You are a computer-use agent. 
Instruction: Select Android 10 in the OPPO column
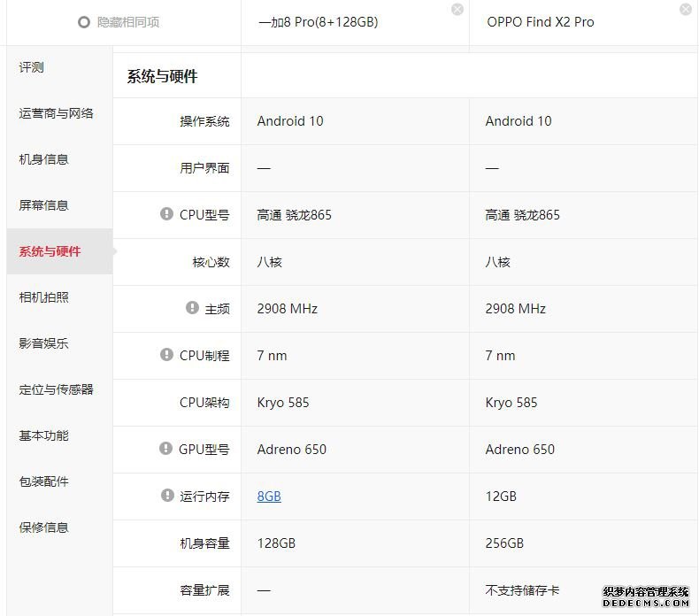[x=518, y=121]
